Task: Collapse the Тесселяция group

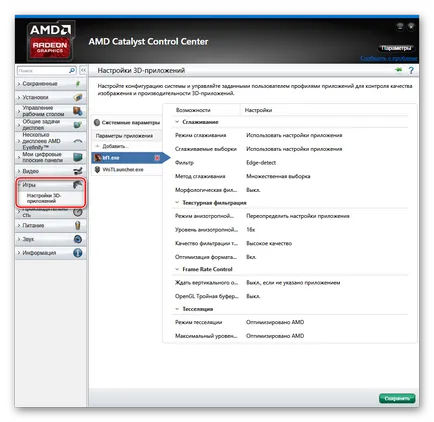Action: [177, 309]
